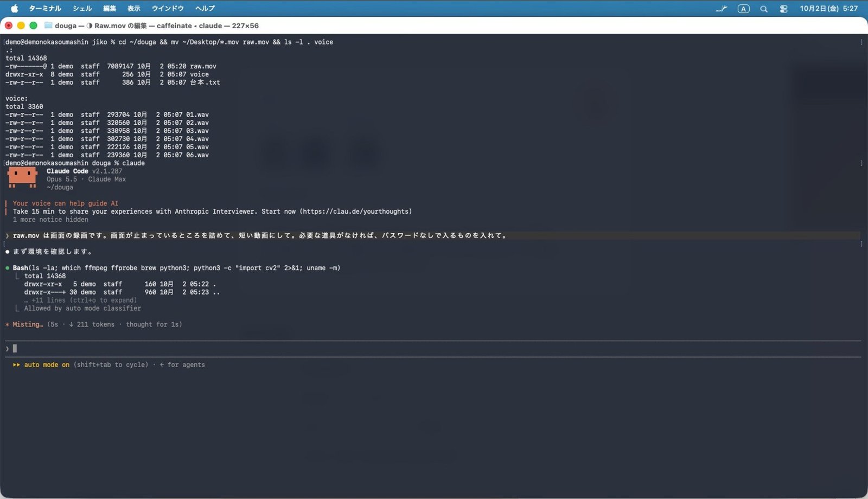Viewport: 868px width, 499px height.
Task: Click the 'Your voice can help guide AI' notice
Action: (66, 203)
